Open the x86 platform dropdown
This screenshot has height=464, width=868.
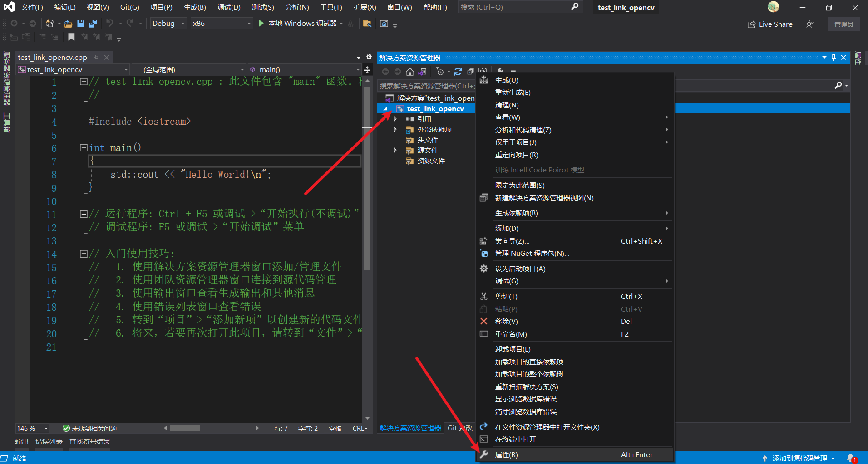point(221,24)
